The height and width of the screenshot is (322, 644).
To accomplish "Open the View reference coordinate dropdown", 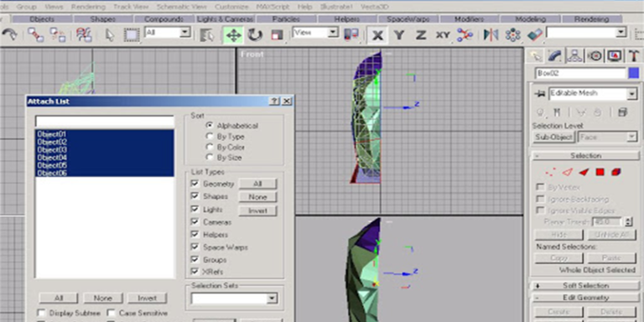I will (333, 33).
